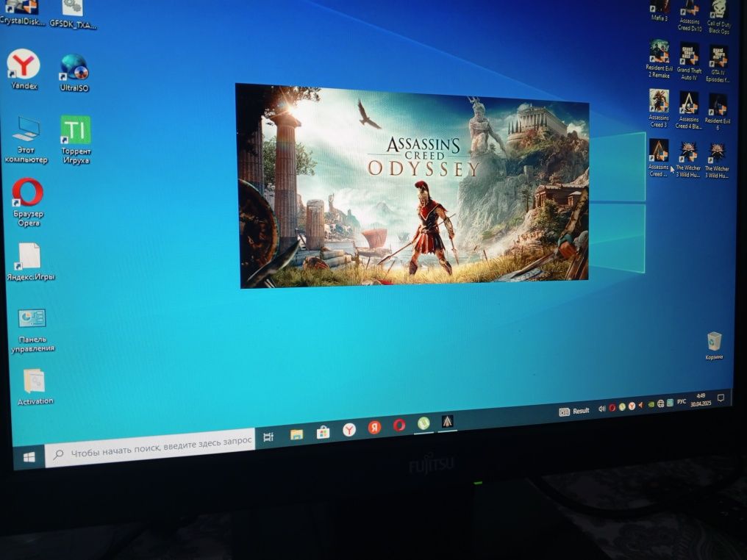Launch the Assassins Creed Dx10 shortcut
This screenshot has height=560, width=747.
(x=690, y=15)
